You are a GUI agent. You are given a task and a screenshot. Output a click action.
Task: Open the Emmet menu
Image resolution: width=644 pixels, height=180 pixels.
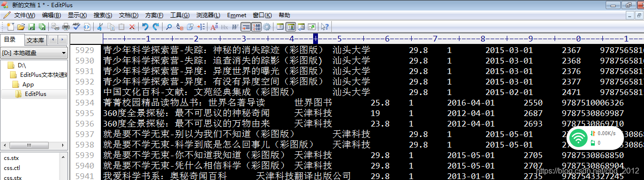pos(237,15)
